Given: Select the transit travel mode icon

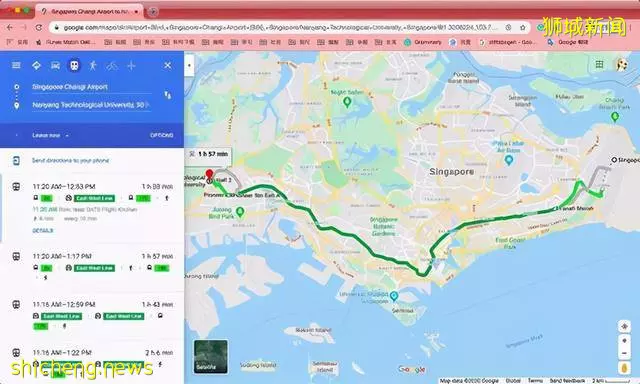Looking at the screenshot, I should tap(74, 65).
